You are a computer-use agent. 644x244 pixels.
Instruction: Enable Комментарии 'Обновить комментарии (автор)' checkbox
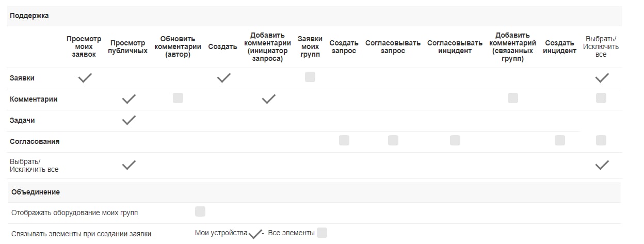tap(178, 98)
